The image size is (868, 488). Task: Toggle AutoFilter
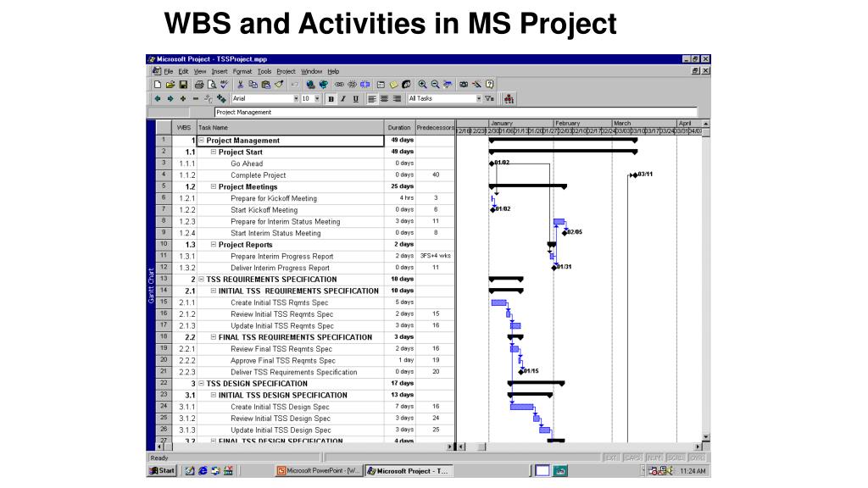(x=489, y=99)
